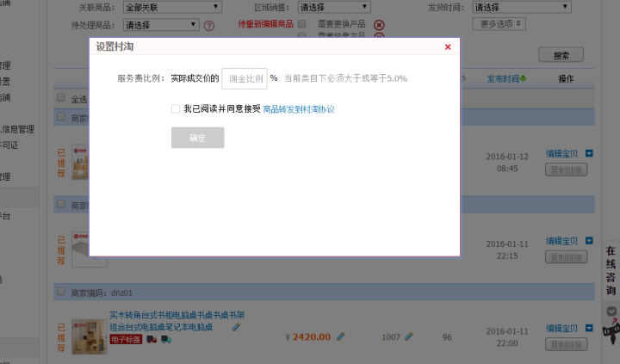This screenshot has width=620, height=364.
Task: Click the red remove icon beside 需要更换产品
Action: [379, 26]
